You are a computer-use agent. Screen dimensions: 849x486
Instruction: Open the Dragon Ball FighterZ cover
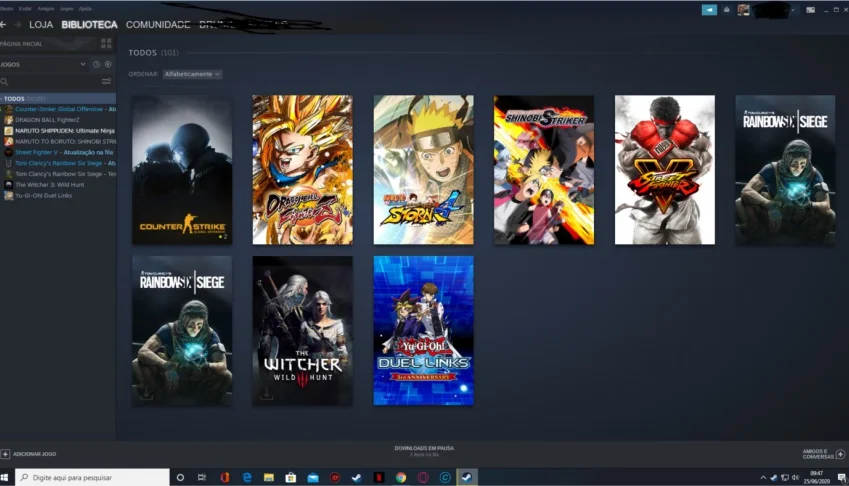[303, 170]
